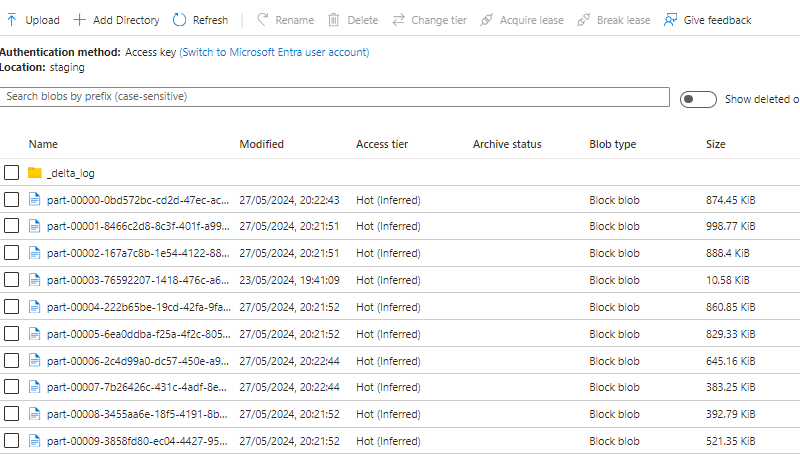Sort blobs by Modified column
800x475 pixels.
point(261,145)
